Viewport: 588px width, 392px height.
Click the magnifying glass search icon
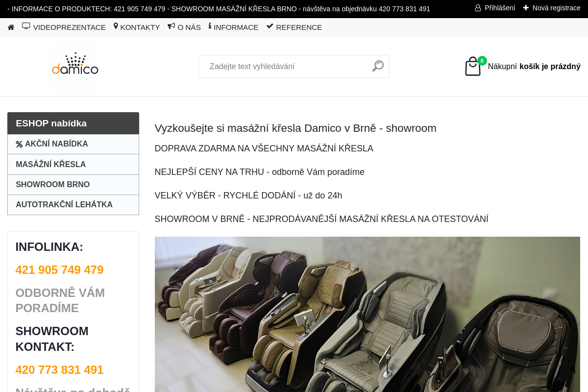tap(377, 66)
